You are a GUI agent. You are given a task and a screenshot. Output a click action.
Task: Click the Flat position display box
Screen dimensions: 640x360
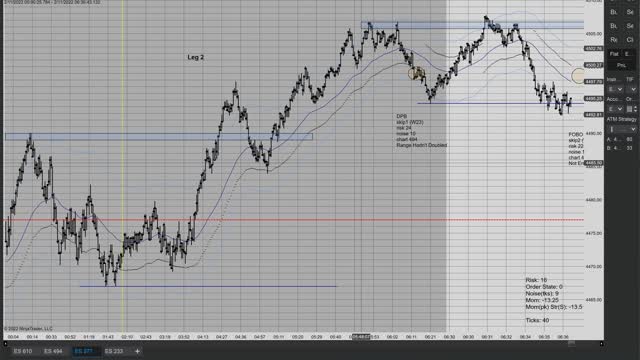tap(614, 54)
